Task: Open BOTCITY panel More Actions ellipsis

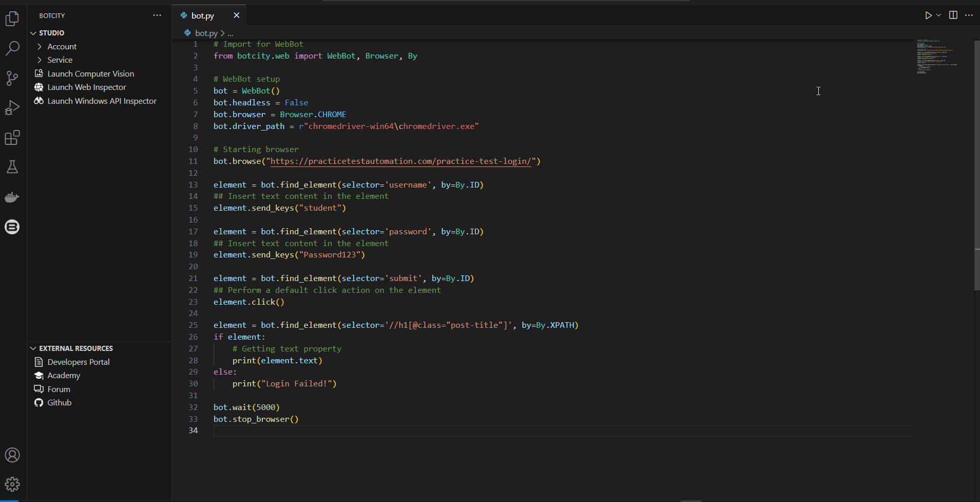Action: tap(157, 15)
